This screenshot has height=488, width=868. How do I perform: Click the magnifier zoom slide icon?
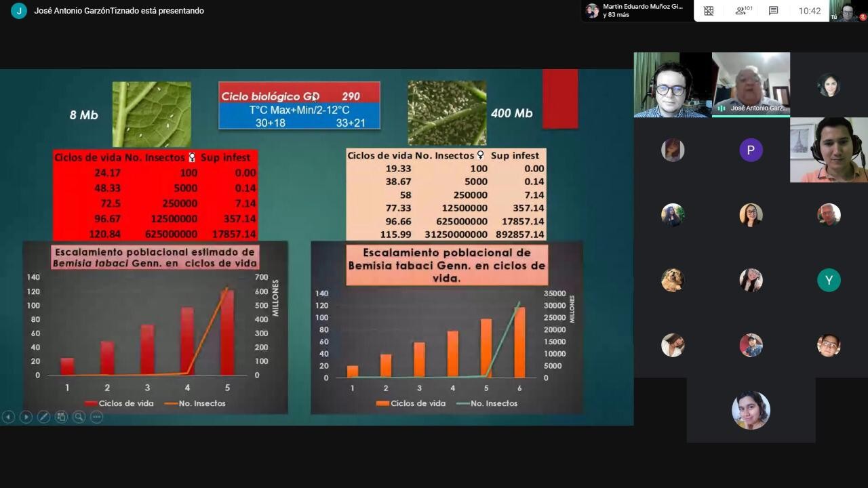(x=79, y=417)
